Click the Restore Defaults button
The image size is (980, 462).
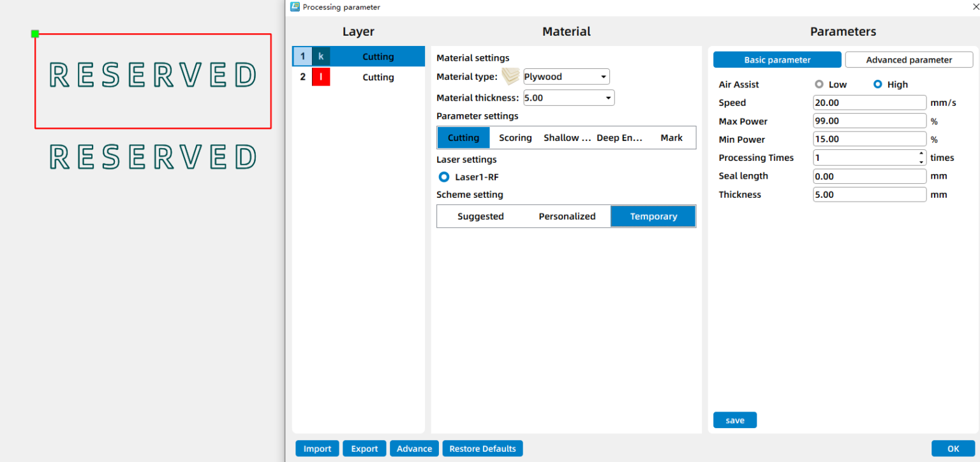coord(482,449)
